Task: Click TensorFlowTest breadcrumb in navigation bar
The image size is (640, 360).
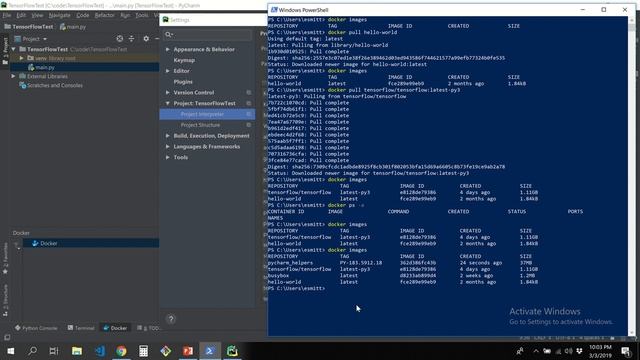Action: tap(29, 27)
